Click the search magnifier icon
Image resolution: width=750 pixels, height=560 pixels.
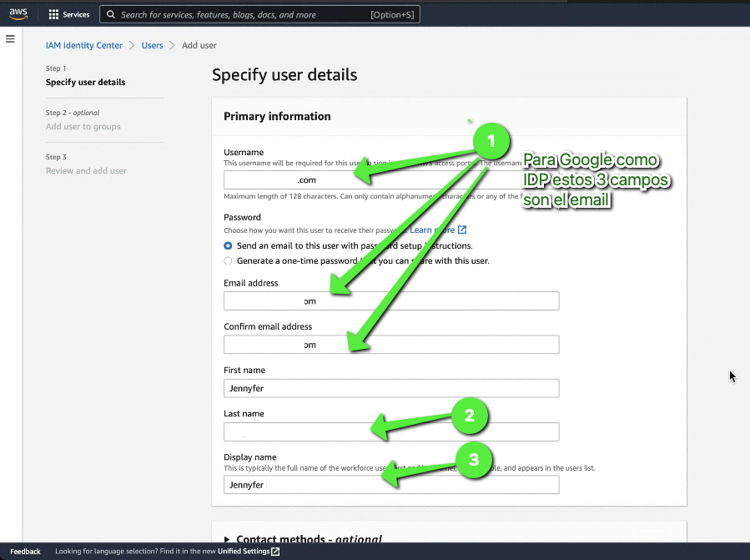(x=110, y=15)
